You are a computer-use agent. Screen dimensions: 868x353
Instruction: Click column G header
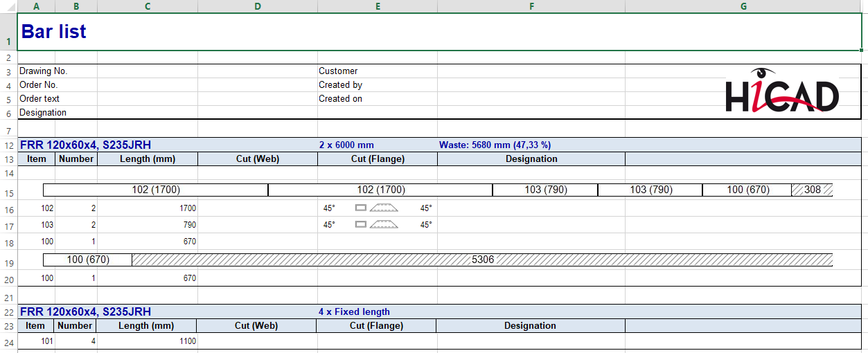tap(743, 6)
